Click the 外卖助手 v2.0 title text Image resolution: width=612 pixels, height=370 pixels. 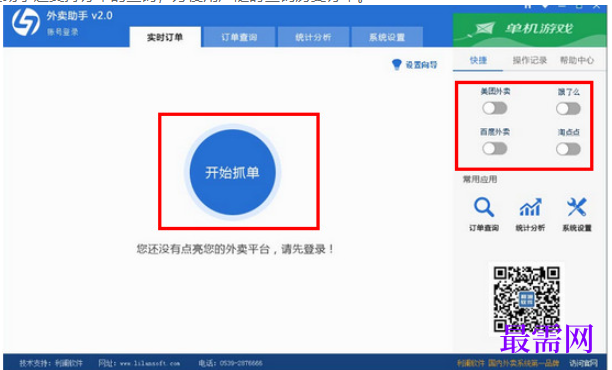click(x=80, y=16)
